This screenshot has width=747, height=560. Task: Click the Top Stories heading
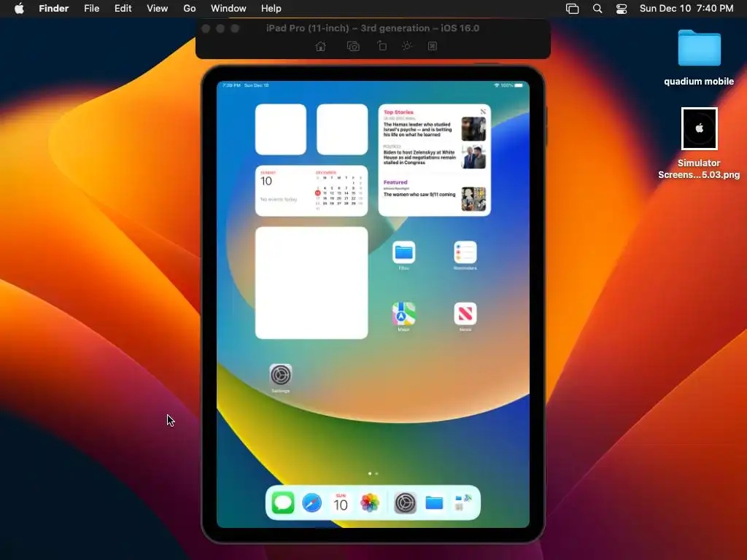coord(398,112)
